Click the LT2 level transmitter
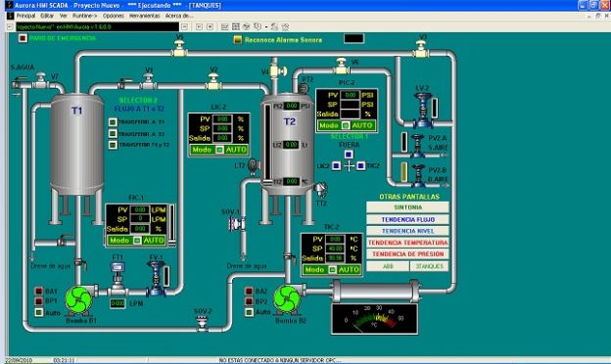This screenshot has height=364, width=611. click(254, 166)
